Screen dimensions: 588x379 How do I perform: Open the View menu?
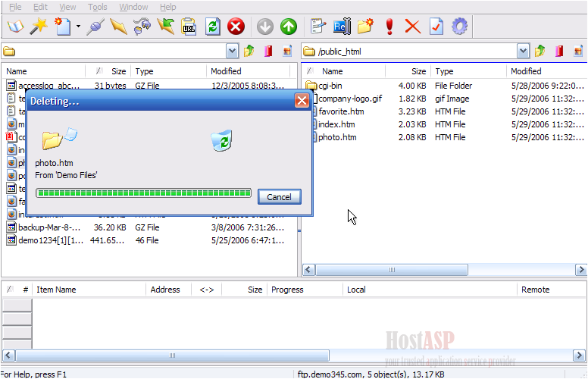[x=67, y=7]
